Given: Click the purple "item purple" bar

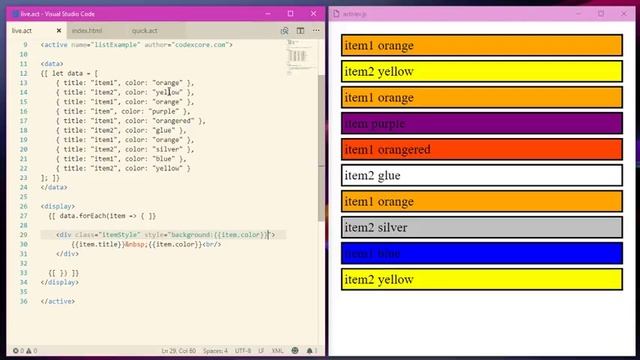Looking at the screenshot, I should (482, 123).
